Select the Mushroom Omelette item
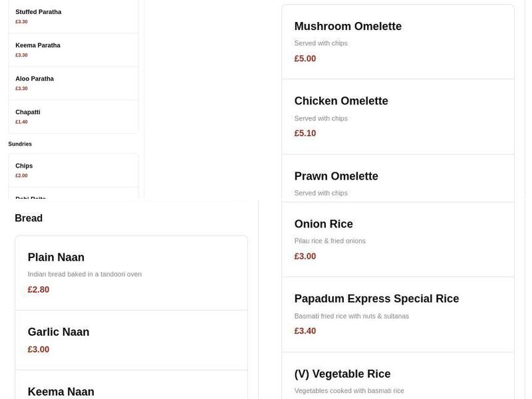Image resolution: width=532 pixels, height=399 pixels. pos(348,26)
